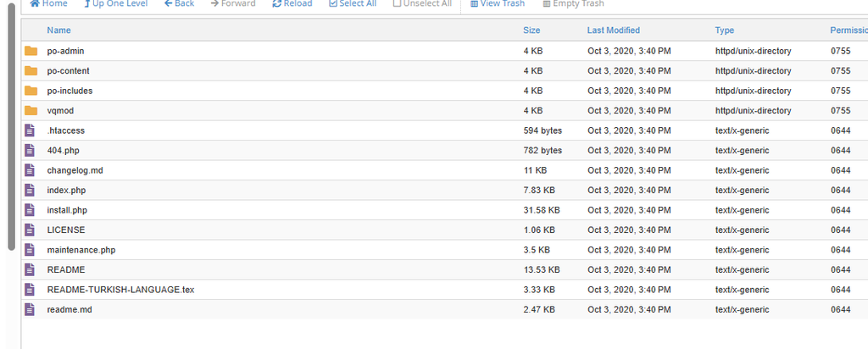Sort the list by Name column

(x=58, y=30)
